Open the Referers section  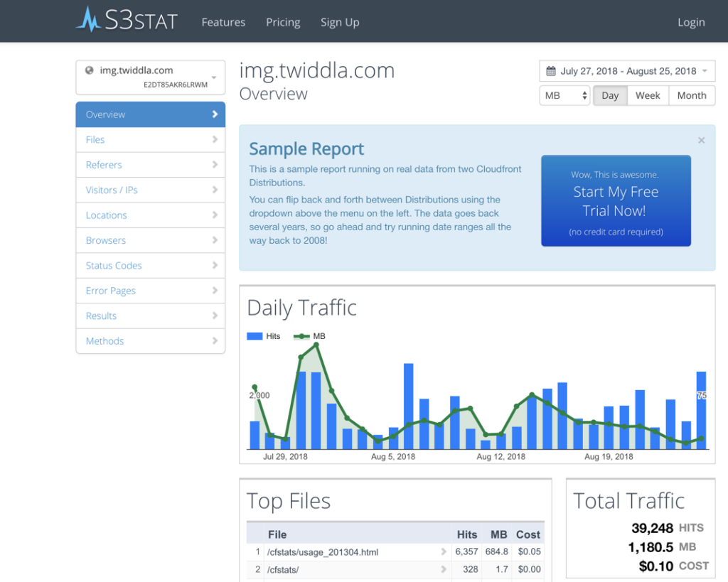(151, 165)
